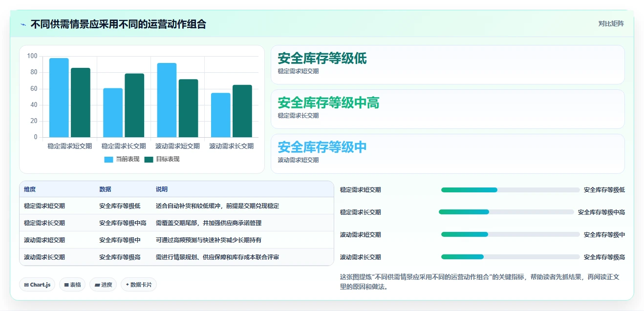The height and width of the screenshot is (311, 644).
Task: Click the 安全库存等级中 data card
Action: tap(448, 154)
